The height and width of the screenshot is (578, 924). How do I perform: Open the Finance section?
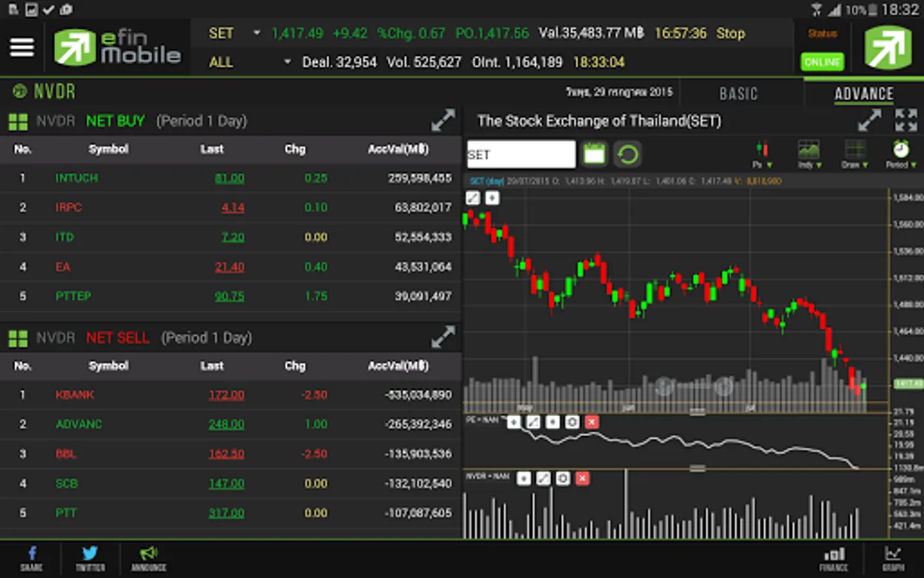tap(834, 559)
